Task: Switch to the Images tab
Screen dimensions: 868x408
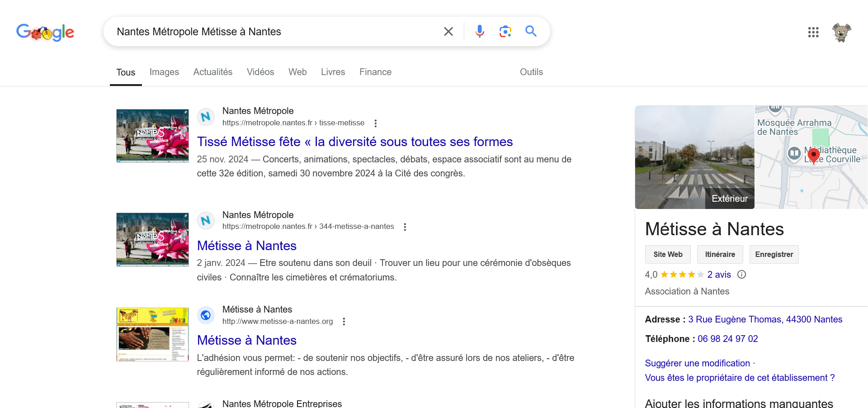Action: 164,72
